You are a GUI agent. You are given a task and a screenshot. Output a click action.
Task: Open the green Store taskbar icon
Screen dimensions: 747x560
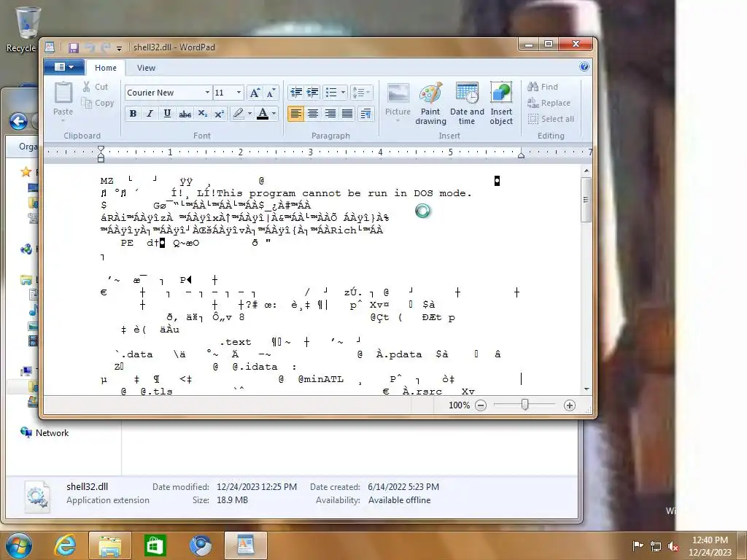155,545
